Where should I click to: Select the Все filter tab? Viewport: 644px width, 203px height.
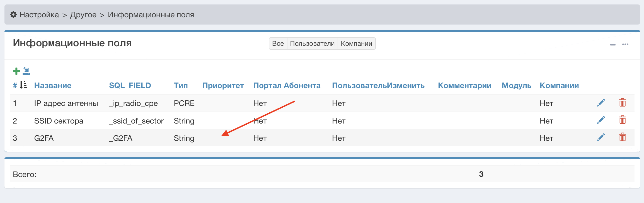point(278,43)
